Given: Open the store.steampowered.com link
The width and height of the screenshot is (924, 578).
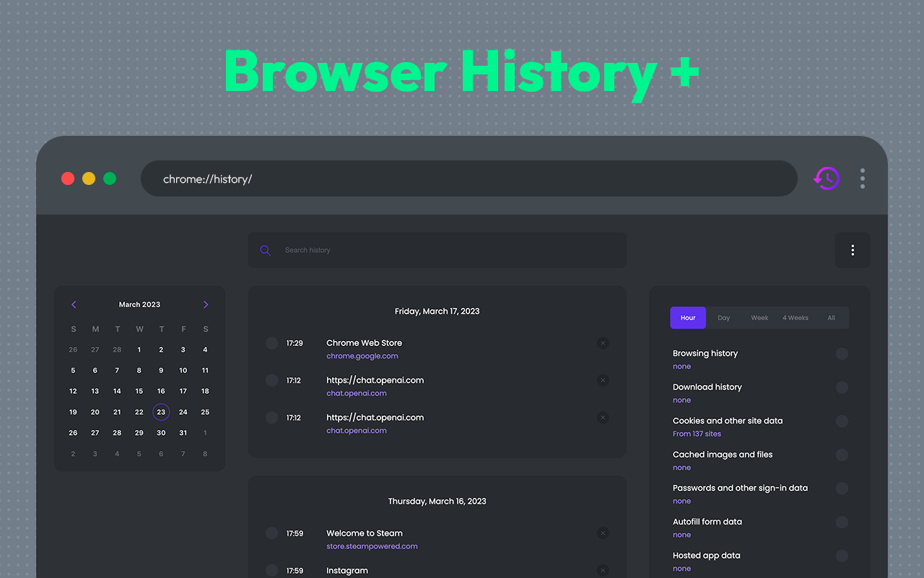Looking at the screenshot, I should pos(372,546).
